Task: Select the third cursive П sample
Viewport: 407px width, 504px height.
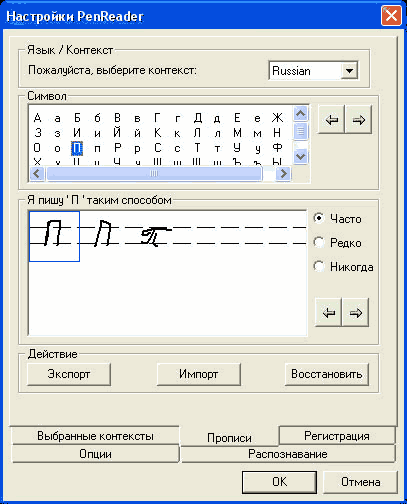Action: (155, 236)
